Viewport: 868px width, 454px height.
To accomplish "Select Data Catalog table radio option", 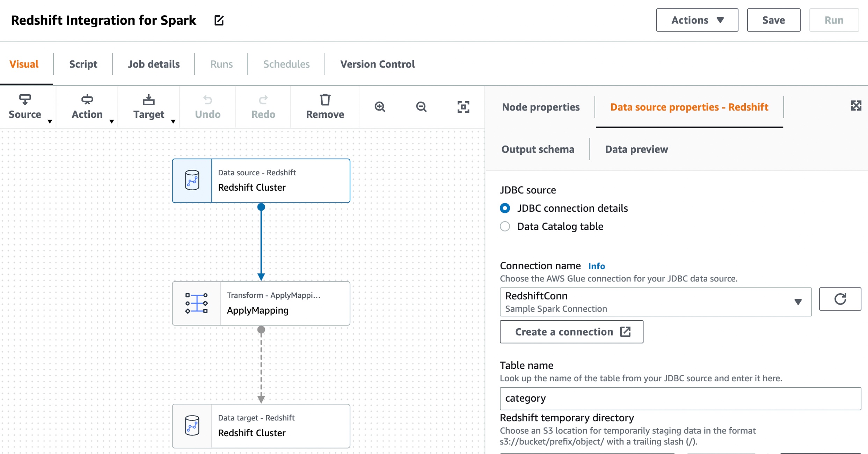I will 505,226.
